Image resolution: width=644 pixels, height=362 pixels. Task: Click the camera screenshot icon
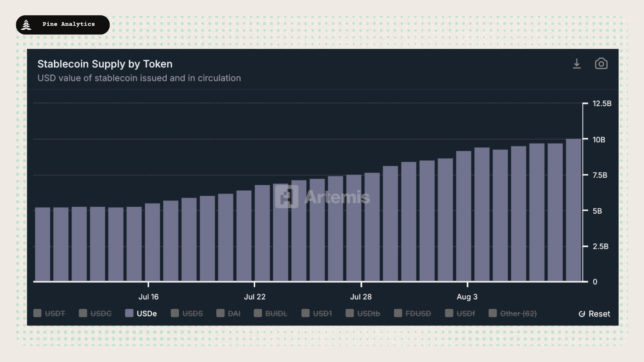(601, 64)
